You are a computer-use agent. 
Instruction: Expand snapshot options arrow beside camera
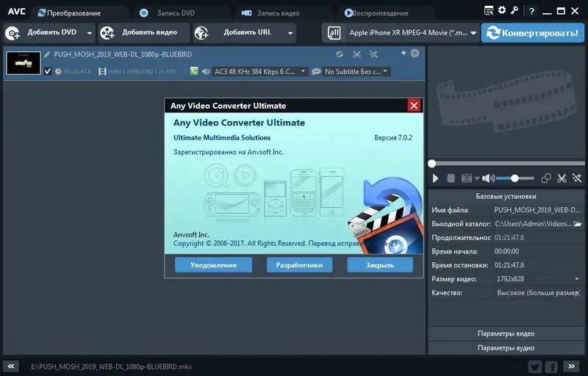(477, 178)
